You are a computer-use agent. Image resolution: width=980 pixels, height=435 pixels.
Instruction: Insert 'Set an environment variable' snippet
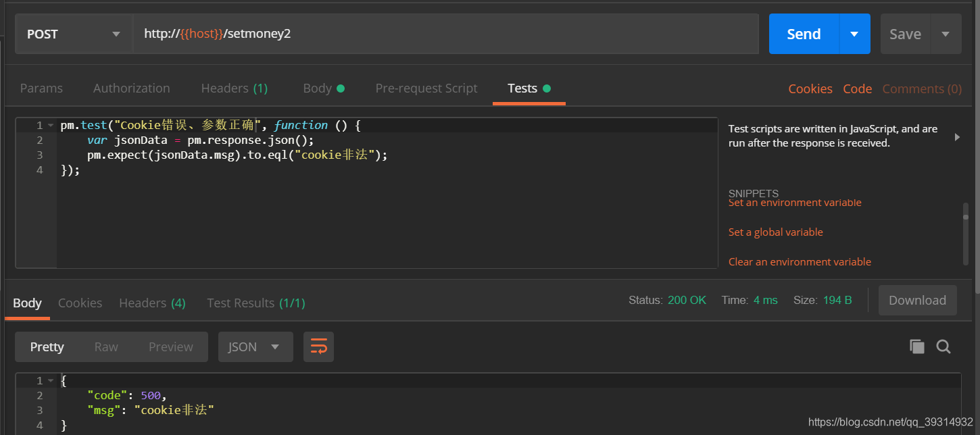(795, 203)
